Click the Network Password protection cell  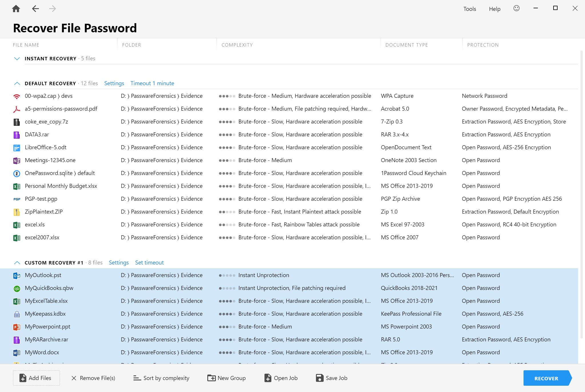tap(484, 96)
